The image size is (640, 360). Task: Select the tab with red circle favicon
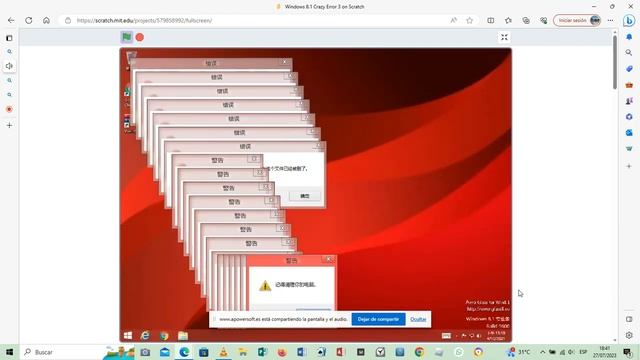point(9,109)
